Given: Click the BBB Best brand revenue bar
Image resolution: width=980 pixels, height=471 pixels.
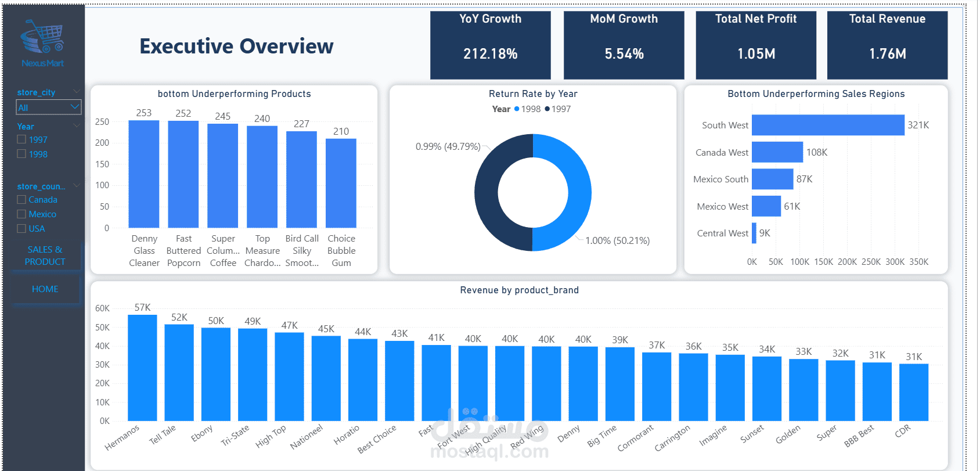Looking at the screenshot, I should pos(877,392).
